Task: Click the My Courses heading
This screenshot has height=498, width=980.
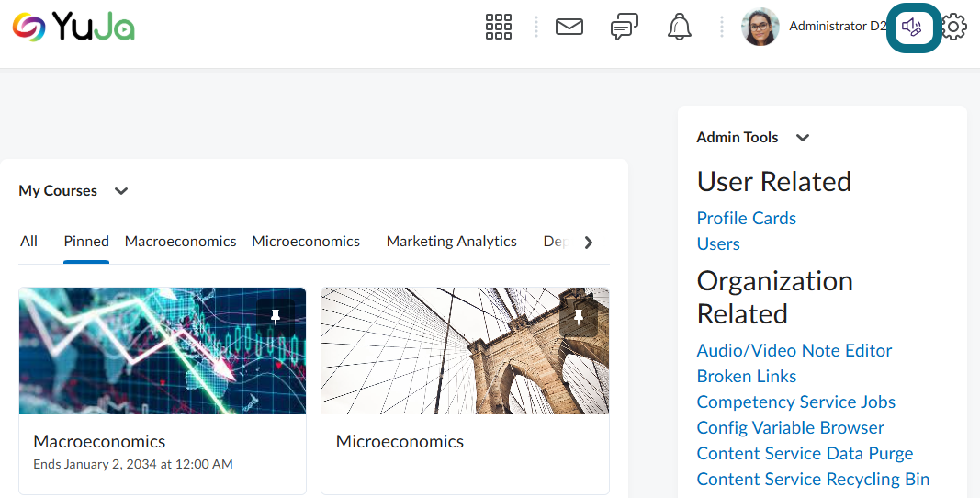Action: [x=58, y=191]
